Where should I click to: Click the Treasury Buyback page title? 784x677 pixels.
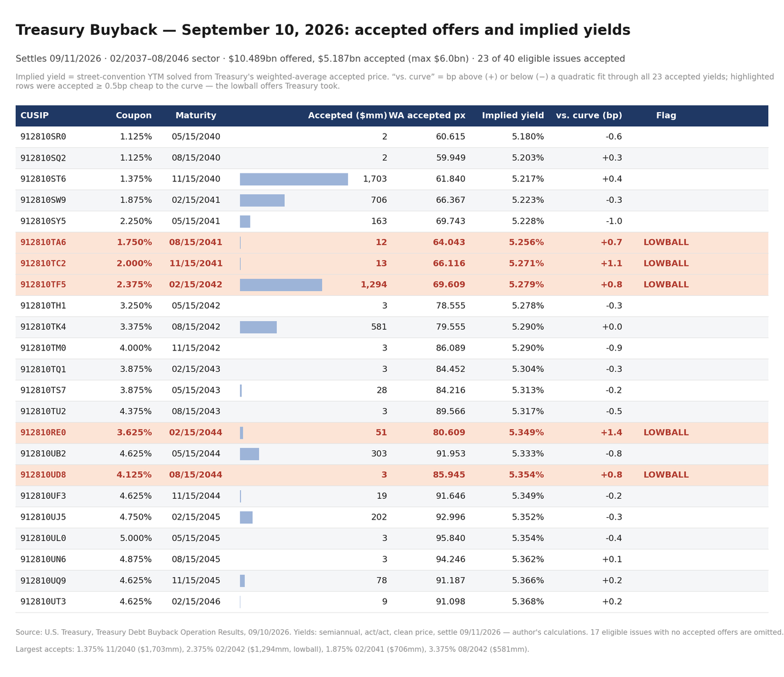tap(323, 31)
